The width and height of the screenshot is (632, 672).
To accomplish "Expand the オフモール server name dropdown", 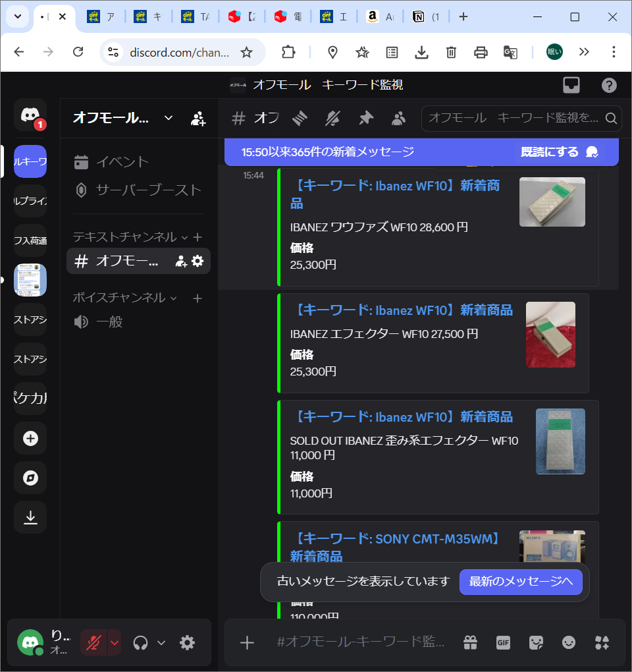I will [169, 118].
